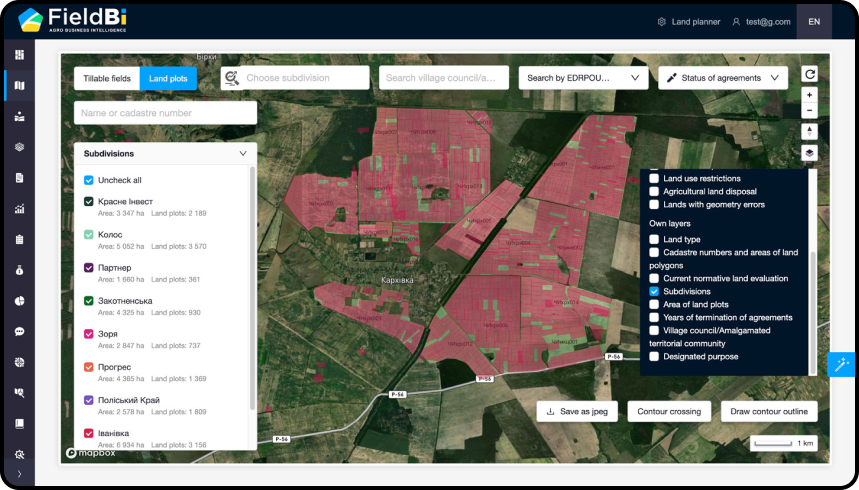Open the document page sidebar icon
Screen dimensions: 859x490
pos(20,178)
